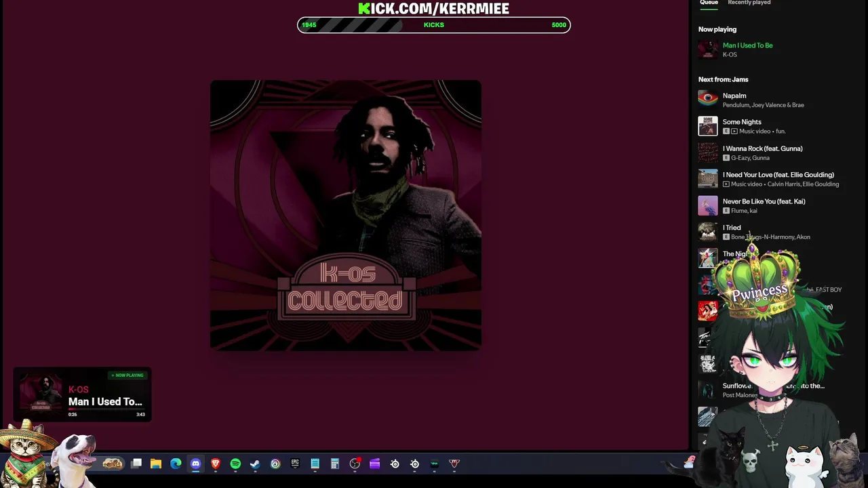The height and width of the screenshot is (488, 868).
Task: Open File Explorer taskbar icon
Action: point(156,464)
